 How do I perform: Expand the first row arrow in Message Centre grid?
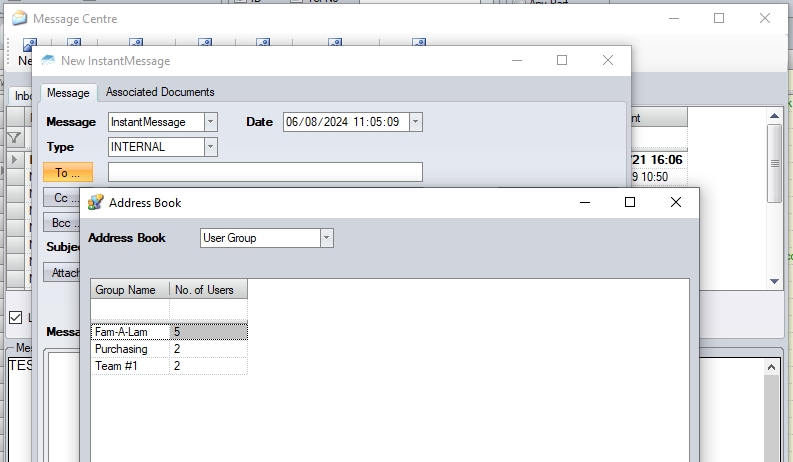coord(15,160)
